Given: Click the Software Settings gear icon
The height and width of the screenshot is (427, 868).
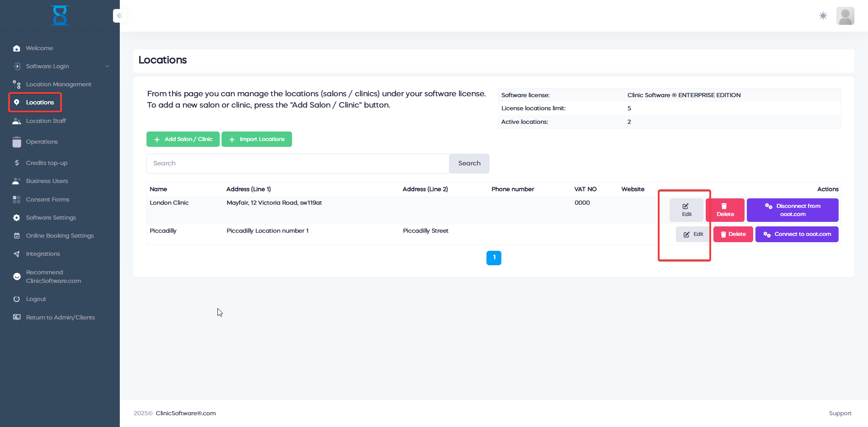Looking at the screenshot, I should pos(17,218).
